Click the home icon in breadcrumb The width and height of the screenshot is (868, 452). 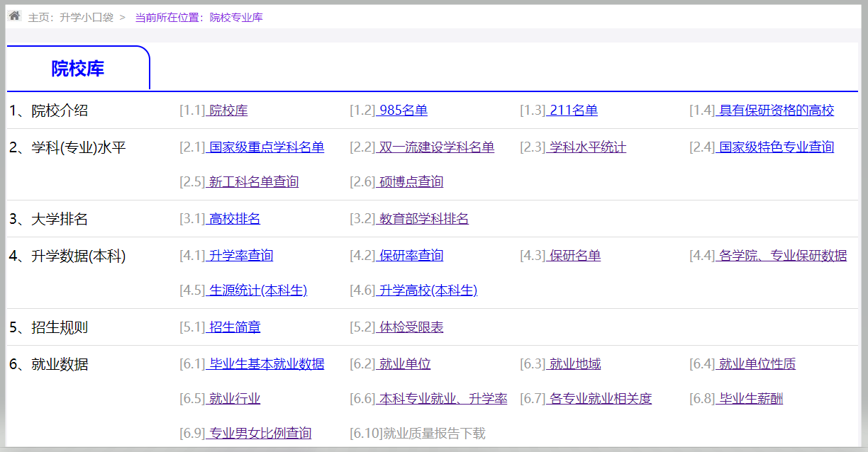pos(14,16)
